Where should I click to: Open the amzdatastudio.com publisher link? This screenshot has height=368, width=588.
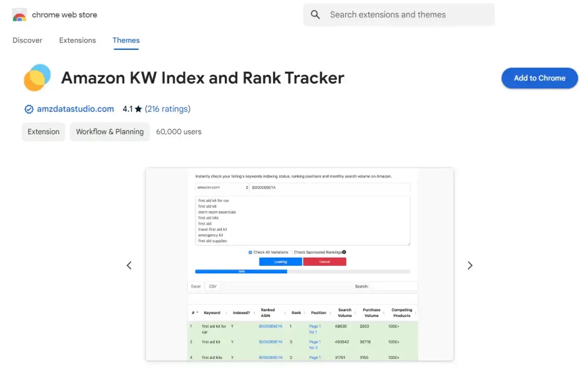[75, 109]
